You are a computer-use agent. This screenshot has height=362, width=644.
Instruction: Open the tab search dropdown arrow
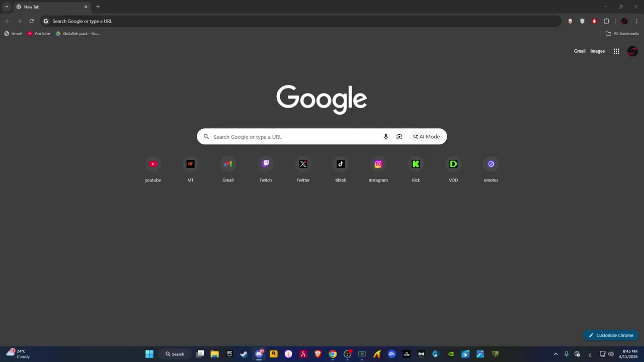(7, 7)
